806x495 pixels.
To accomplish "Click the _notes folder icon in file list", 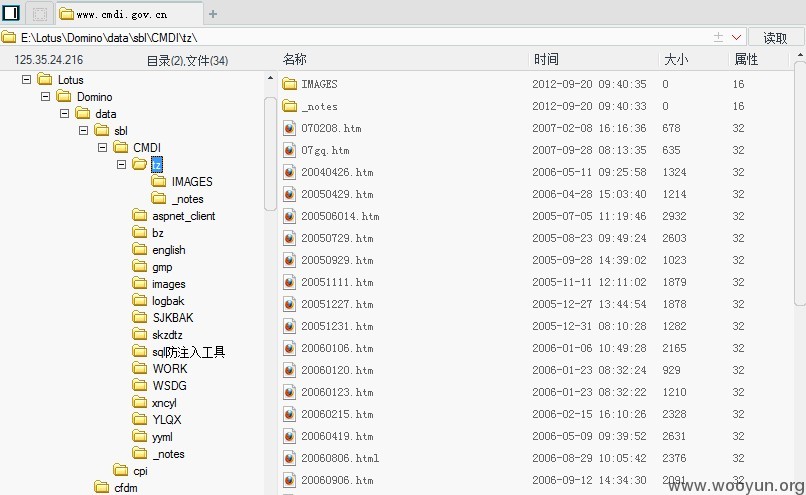I will [x=289, y=106].
